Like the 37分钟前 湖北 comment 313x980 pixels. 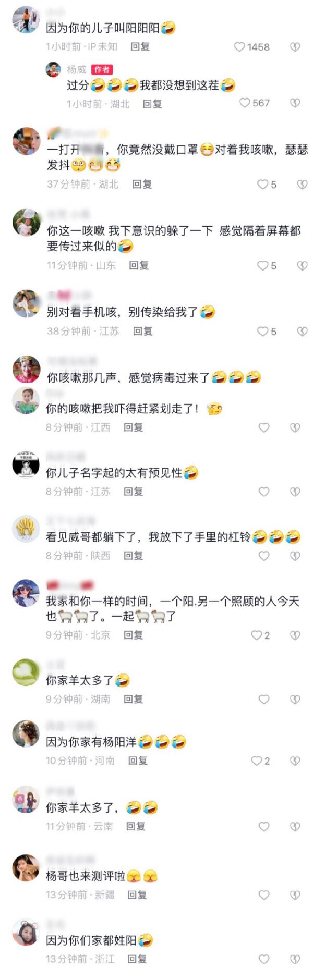coord(262,184)
